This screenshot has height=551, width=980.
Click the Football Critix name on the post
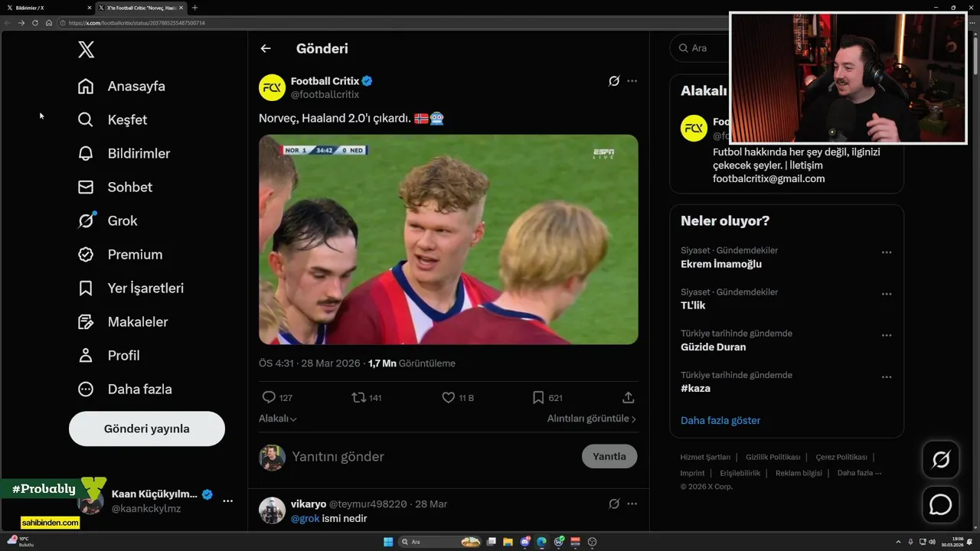click(x=325, y=81)
